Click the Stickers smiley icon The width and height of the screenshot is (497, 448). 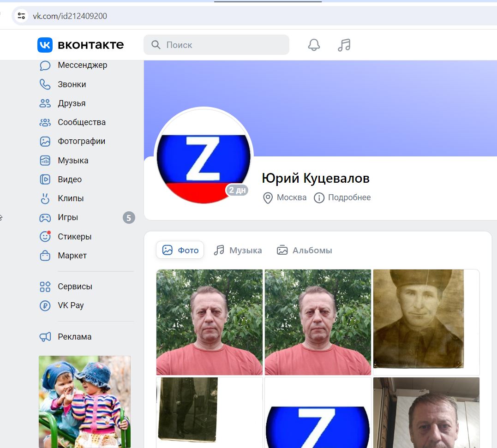coord(45,236)
